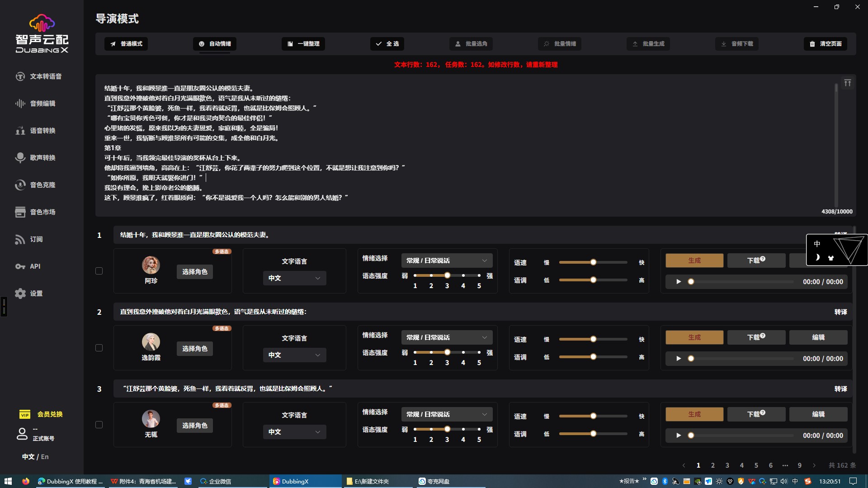Click 选择角色 in row 3
This screenshot has height=488, width=868.
195,426
